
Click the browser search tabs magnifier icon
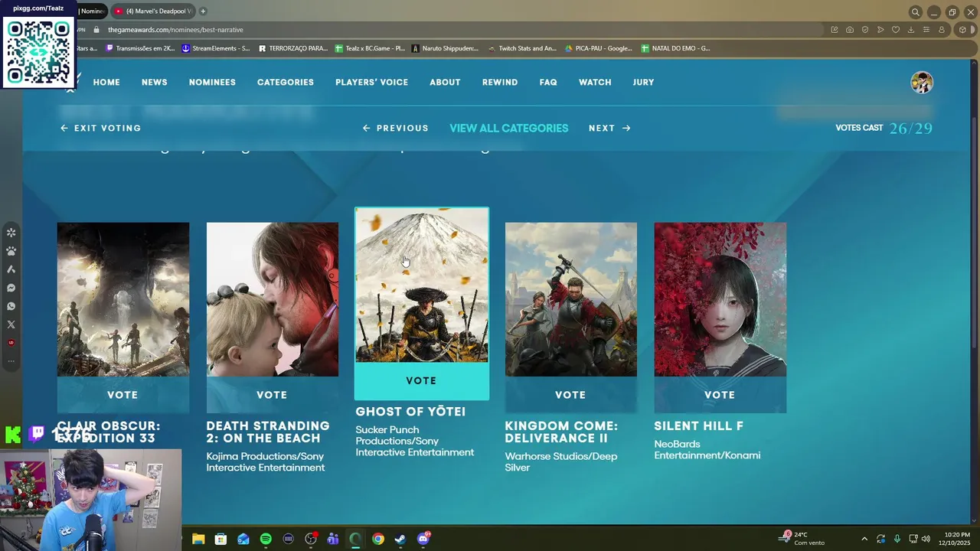pyautogui.click(x=915, y=11)
